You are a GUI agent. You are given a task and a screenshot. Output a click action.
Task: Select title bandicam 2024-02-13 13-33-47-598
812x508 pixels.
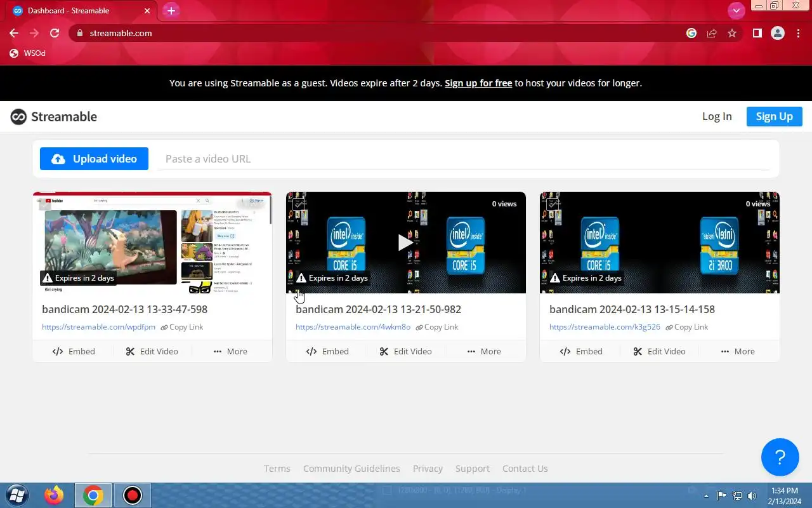pos(124,309)
